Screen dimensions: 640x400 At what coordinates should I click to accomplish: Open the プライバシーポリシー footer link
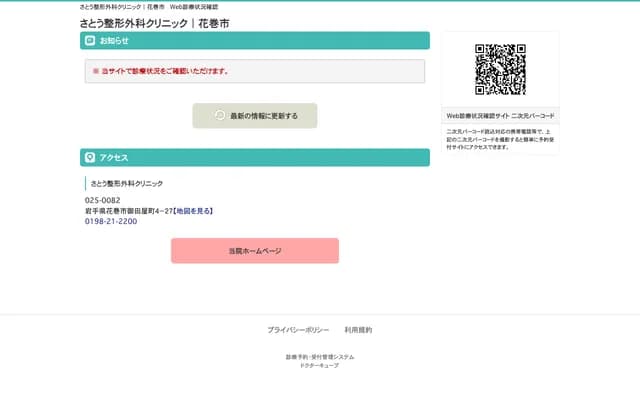(298, 330)
